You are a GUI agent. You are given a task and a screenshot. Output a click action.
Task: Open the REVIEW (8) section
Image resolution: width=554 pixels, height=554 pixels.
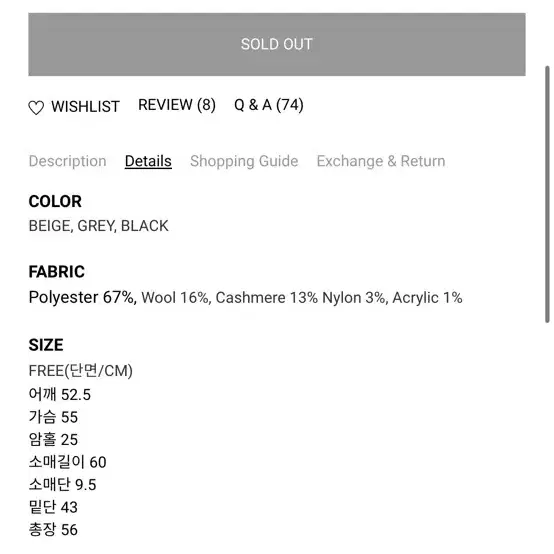coord(177,105)
